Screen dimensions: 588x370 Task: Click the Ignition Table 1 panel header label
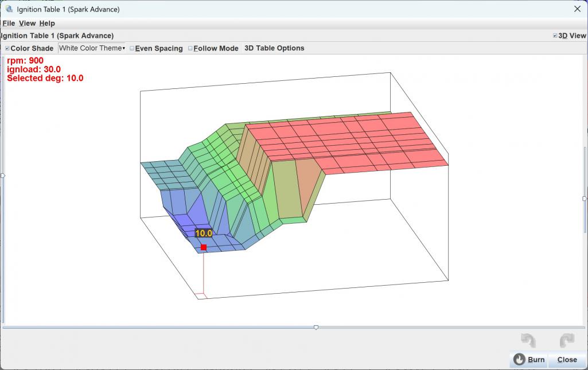57,36
